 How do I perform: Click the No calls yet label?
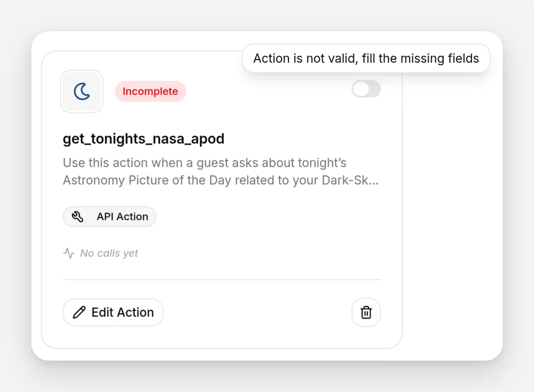point(109,253)
